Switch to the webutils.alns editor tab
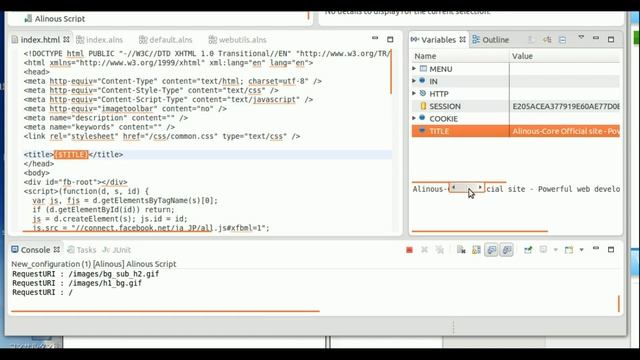 point(238,40)
